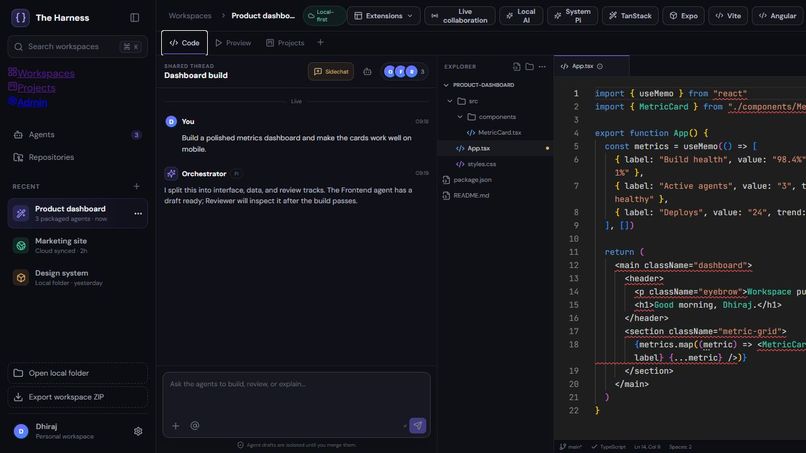The height and width of the screenshot is (453, 806).
Task: Click line number 12 in editor gutter
Action: click(x=574, y=265)
